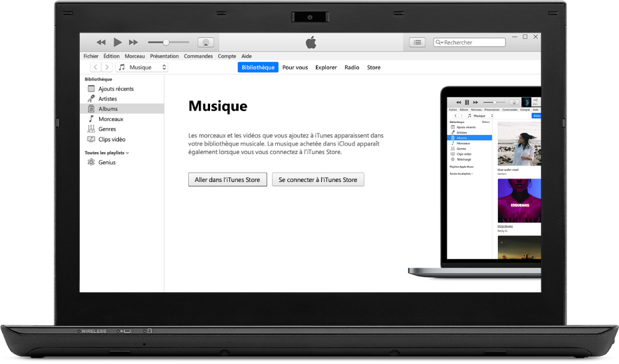
Task: Select Clips vidéo in the sidebar
Action: click(122, 139)
